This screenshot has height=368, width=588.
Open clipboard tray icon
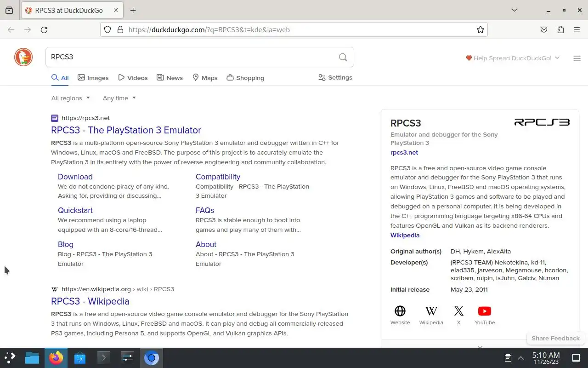point(508,357)
